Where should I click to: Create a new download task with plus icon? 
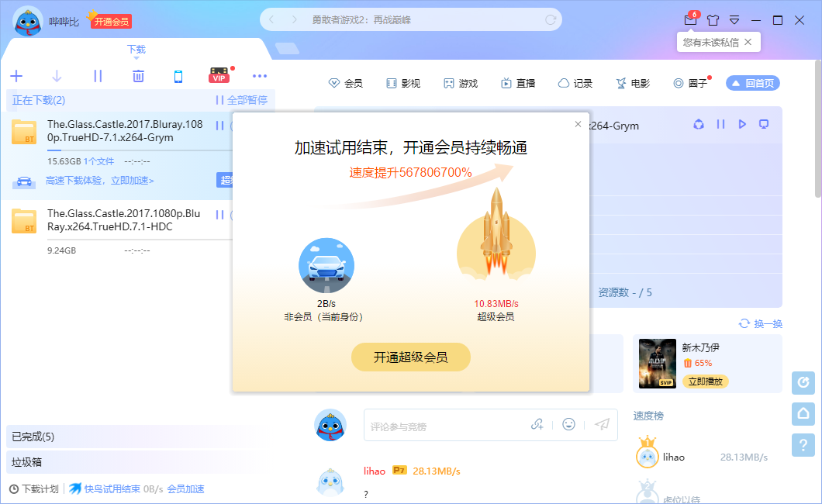(x=16, y=76)
